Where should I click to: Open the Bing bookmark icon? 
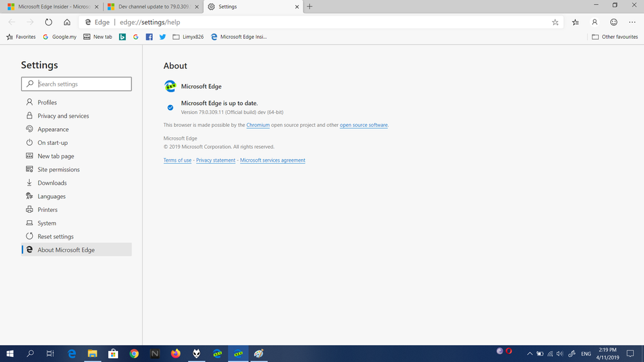click(122, 37)
